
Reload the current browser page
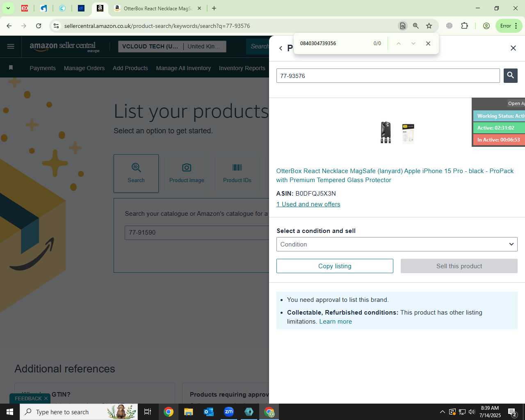coord(39,26)
